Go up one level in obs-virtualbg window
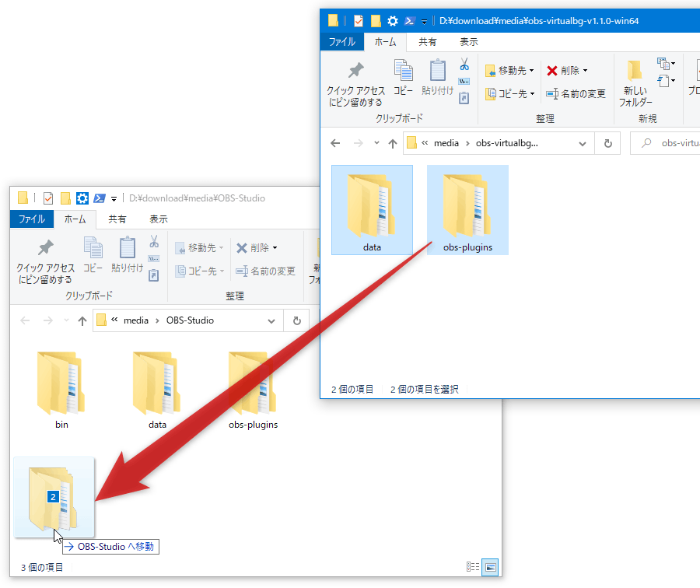Viewport: 700px width, 588px height. [393, 143]
